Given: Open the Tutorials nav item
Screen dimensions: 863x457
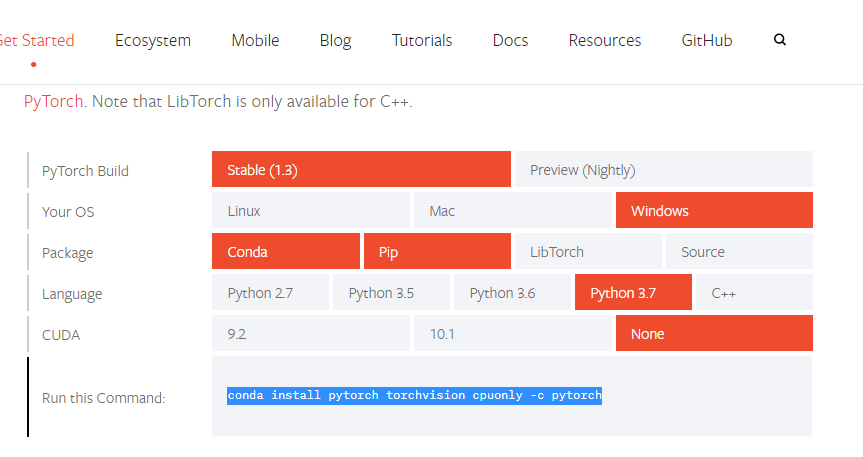Looking at the screenshot, I should [422, 40].
